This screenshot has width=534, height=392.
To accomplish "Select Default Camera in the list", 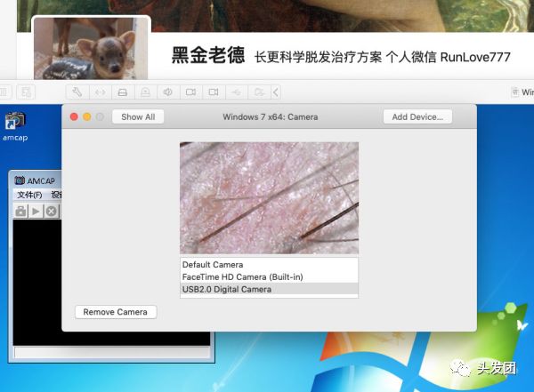I will (269, 264).
